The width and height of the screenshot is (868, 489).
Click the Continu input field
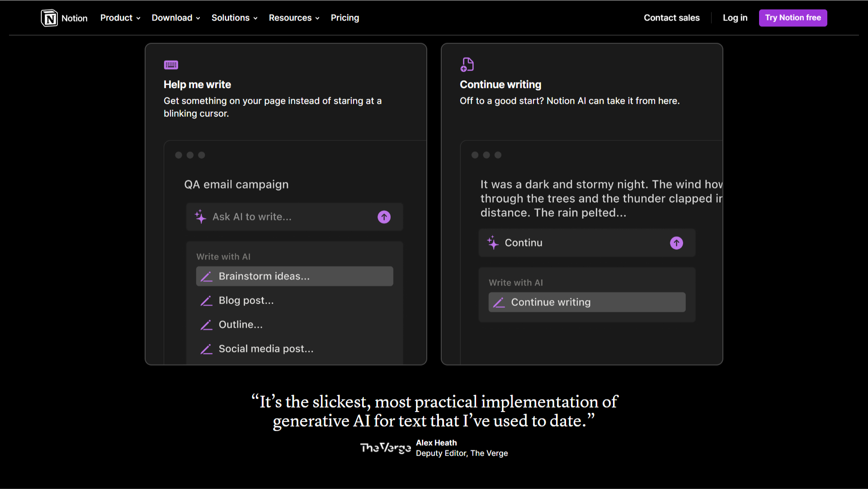(x=587, y=243)
